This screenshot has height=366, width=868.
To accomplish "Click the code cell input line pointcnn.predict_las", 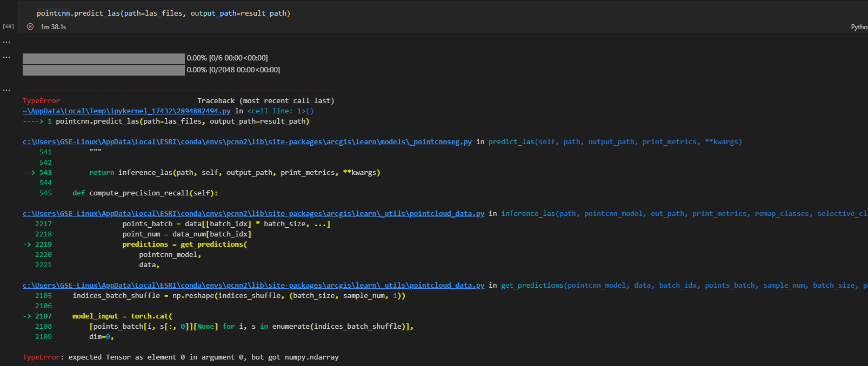I will [163, 13].
